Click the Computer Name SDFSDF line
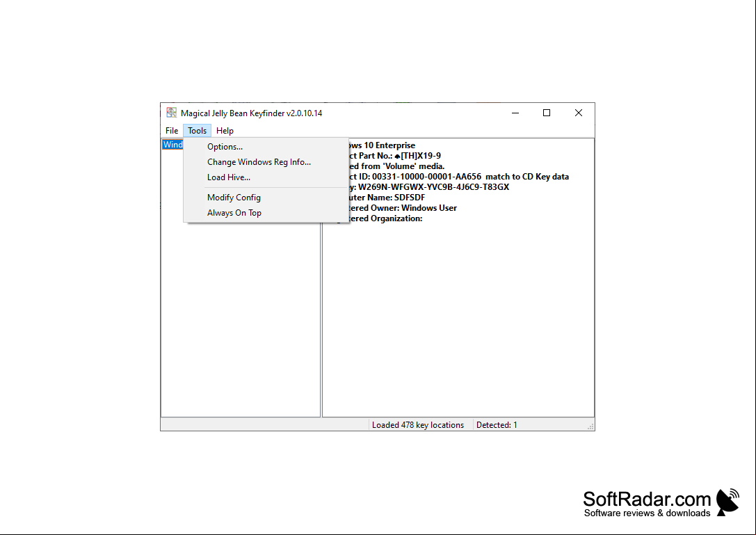This screenshot has height=535, width=756. tap(387, 198)
